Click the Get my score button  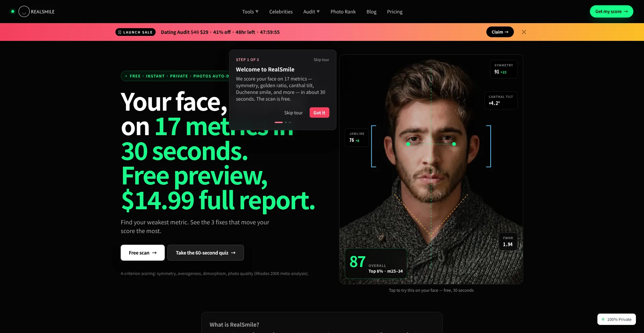611,11
